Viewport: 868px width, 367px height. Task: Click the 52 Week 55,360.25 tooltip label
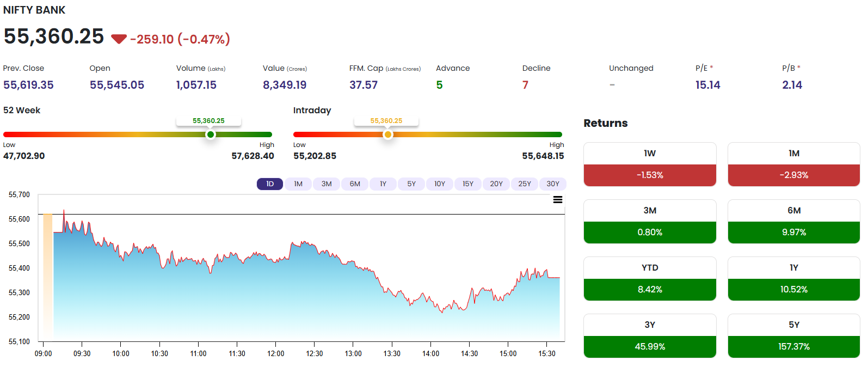click(x=208, y=121)
